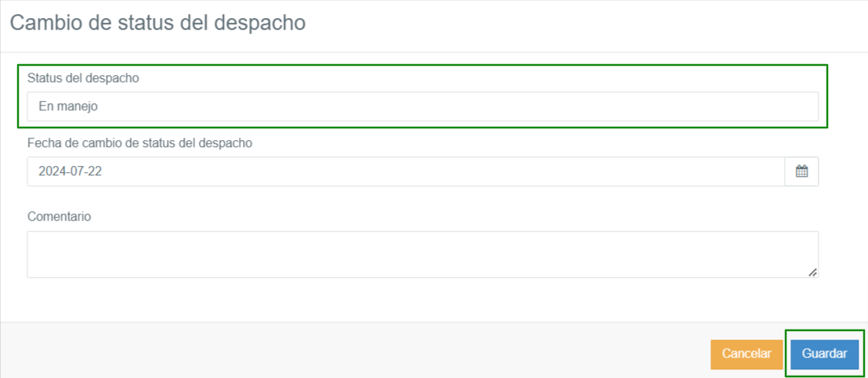The height and width of the screenshot is (378, 868).
Task: Click 'Fecha de cambio de status' label
Action: point(139,143)
